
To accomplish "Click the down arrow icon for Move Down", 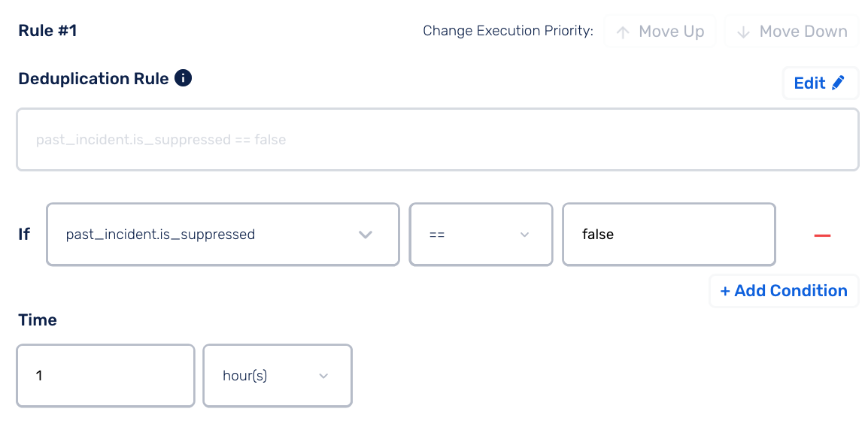I will point(743,32).
